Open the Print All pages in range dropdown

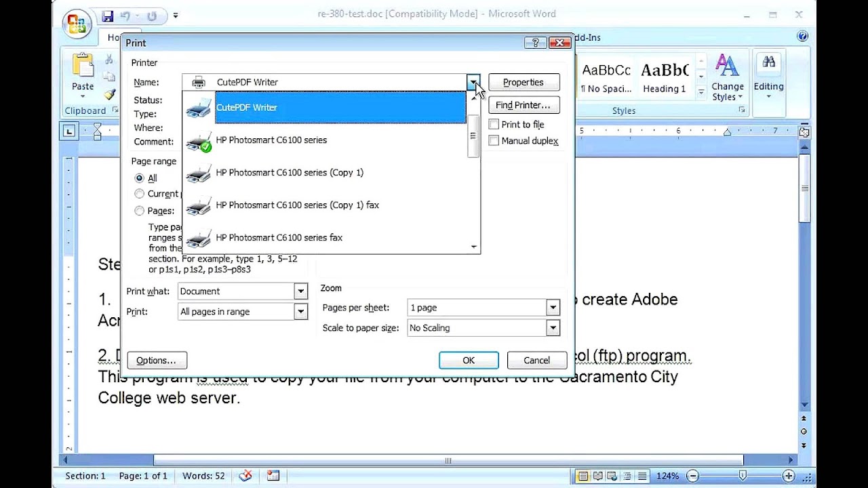click(x=301, y=312)
